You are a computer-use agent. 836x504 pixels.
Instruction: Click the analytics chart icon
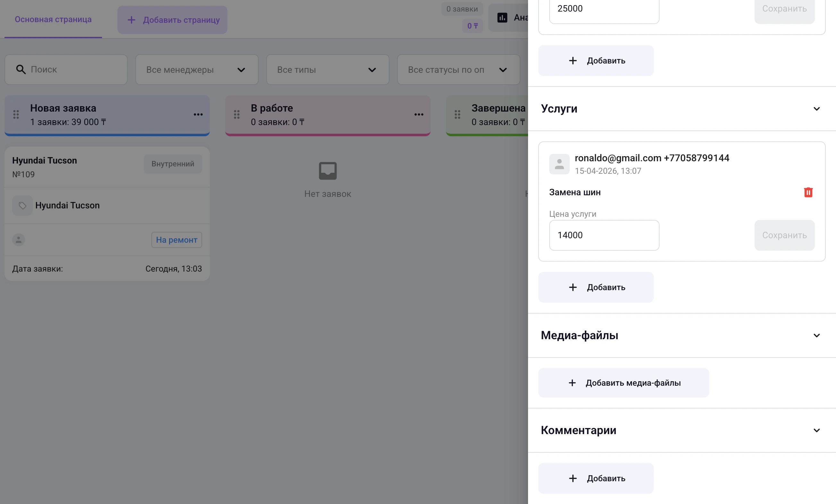coord(502,18)
